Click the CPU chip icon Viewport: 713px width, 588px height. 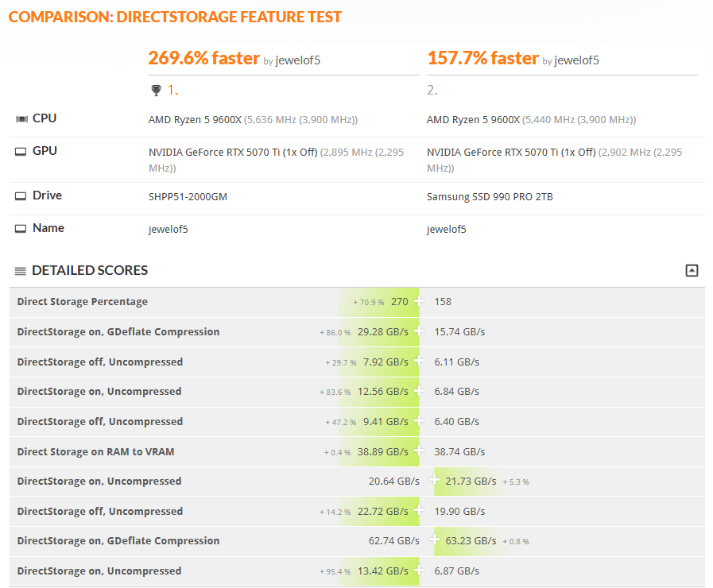pyautogui.click(x=21, y=119)
